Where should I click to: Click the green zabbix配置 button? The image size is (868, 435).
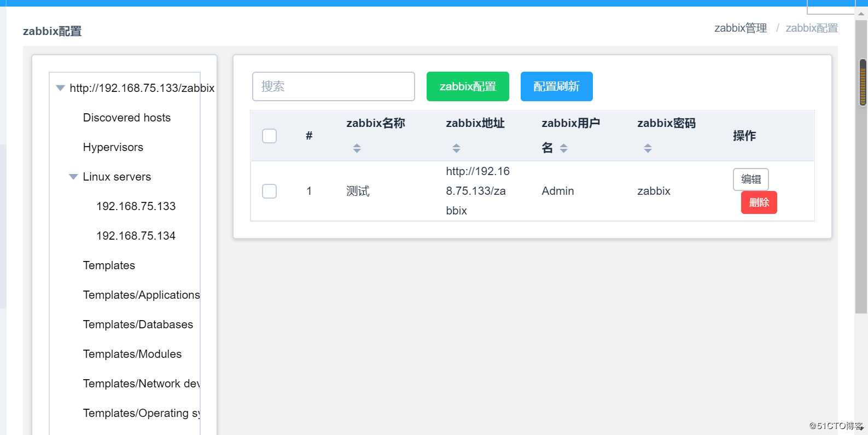click(x=468, y=86)
